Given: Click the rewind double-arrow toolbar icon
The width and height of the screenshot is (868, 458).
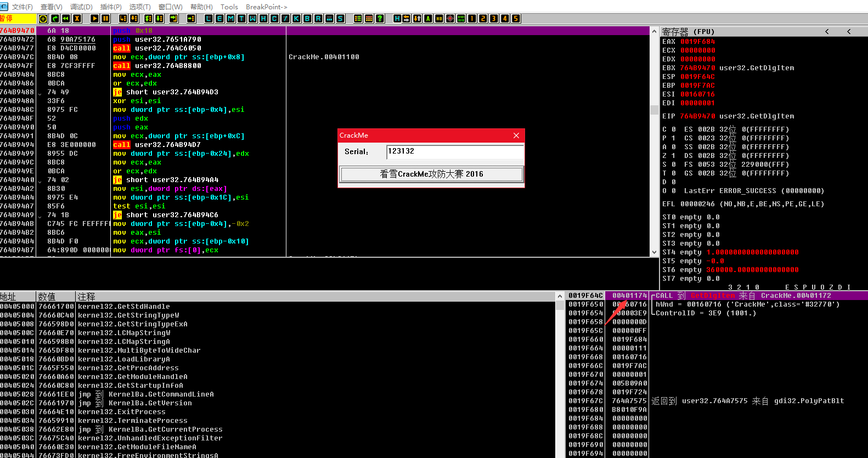Looking at the screenshot, I should (66, 19).
